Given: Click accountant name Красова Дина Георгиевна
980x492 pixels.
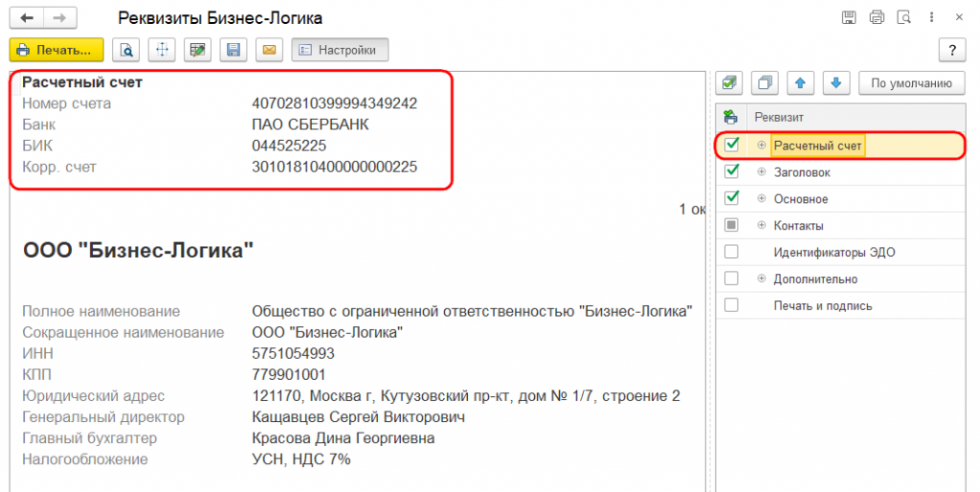Looking at the screenshot, I should pyautogui.click(x=344, y=438).
